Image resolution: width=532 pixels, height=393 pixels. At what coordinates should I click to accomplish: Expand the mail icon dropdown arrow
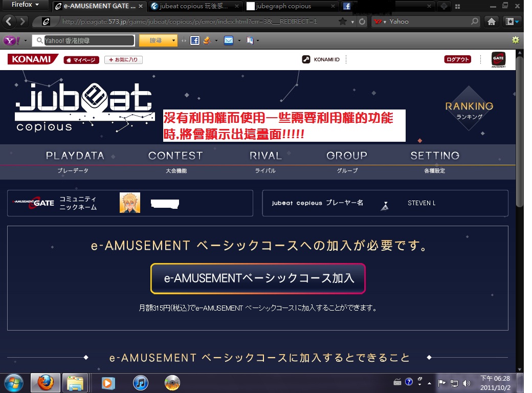pyautogui.click(x=239, y=41)
